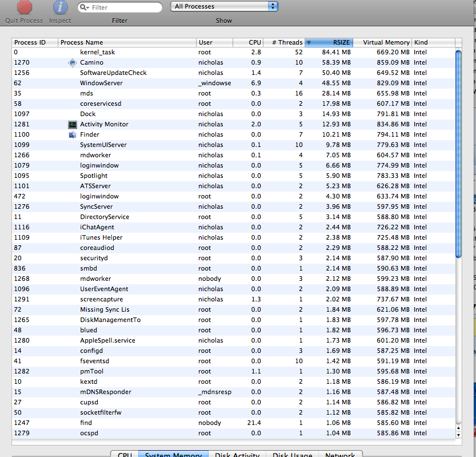Click the scroll up arrow of process list
The height and width of the screenshot is (457, 476).
click(458, 428)
